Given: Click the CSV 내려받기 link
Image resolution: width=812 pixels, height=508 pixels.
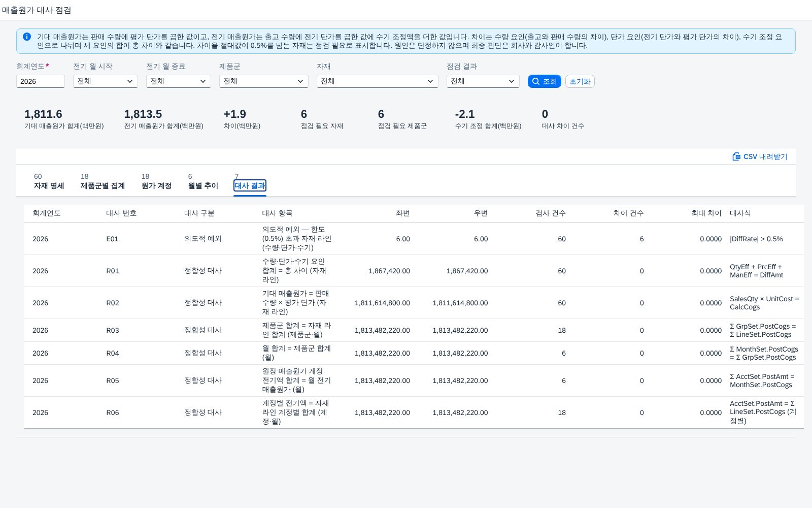Looking at the screenshot, I should [760, 156].
